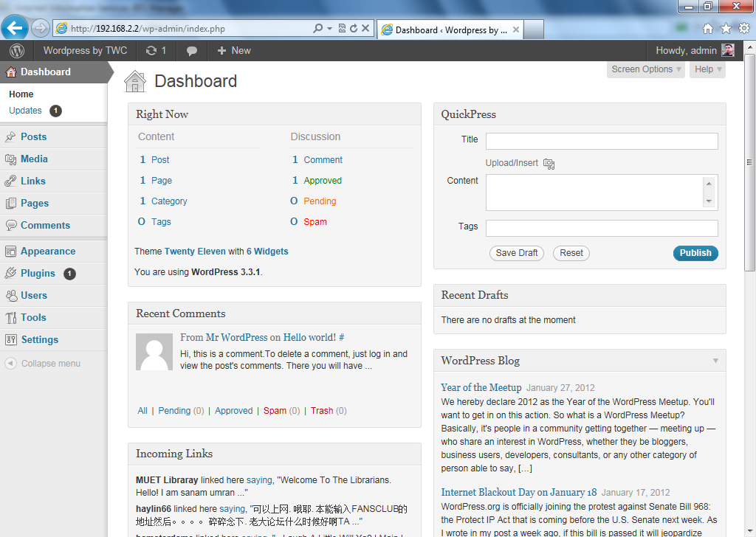Click the Dashboard house icon in sidebar
The width and height of the screenshot is (756, 537).
[x=10, y=72]
